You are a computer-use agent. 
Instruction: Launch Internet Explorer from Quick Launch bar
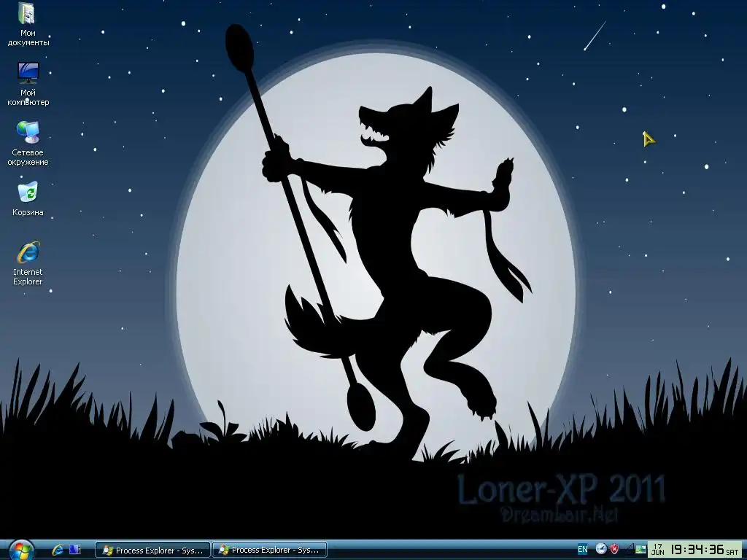click(58, 550)
